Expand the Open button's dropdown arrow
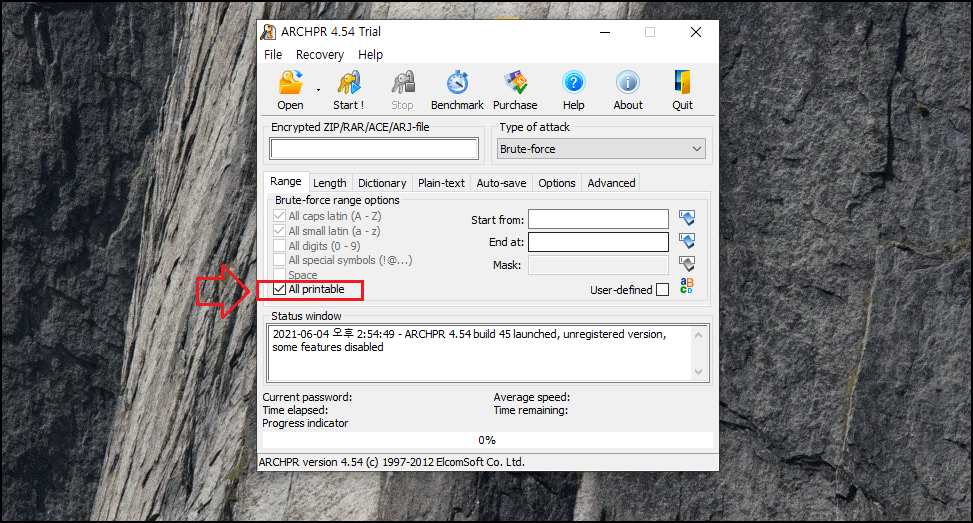The image size is (973, 523). [x=318, y=91]
